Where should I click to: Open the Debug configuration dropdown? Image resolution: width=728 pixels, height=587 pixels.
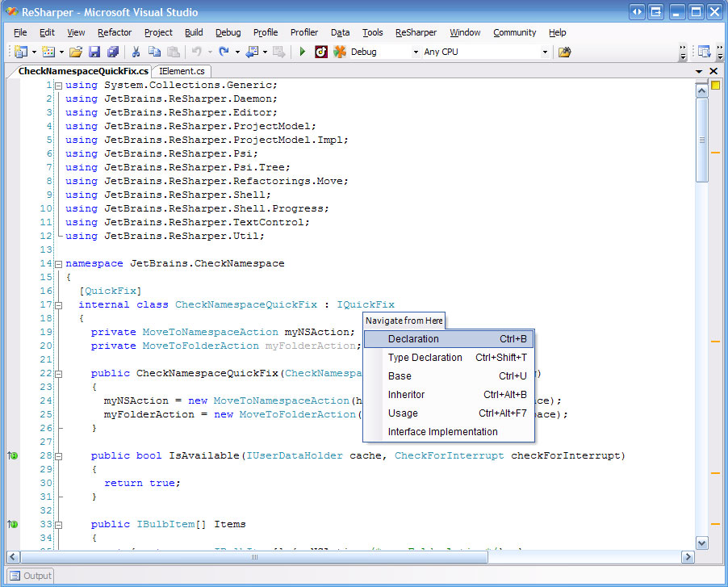[416, 52]
